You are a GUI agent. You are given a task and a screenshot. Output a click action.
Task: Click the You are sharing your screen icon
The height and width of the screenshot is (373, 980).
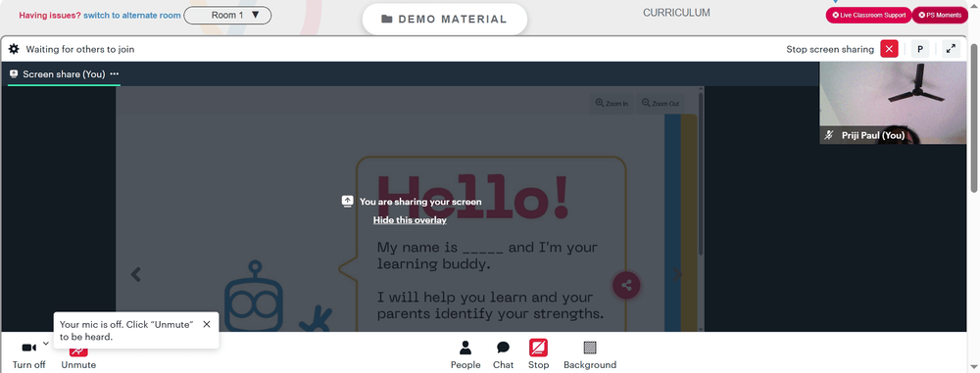(348, 201)
